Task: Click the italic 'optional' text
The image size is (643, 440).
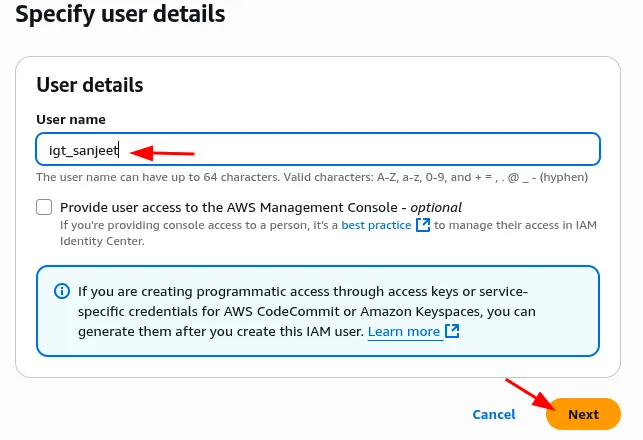Action: [x=435, y=207]
